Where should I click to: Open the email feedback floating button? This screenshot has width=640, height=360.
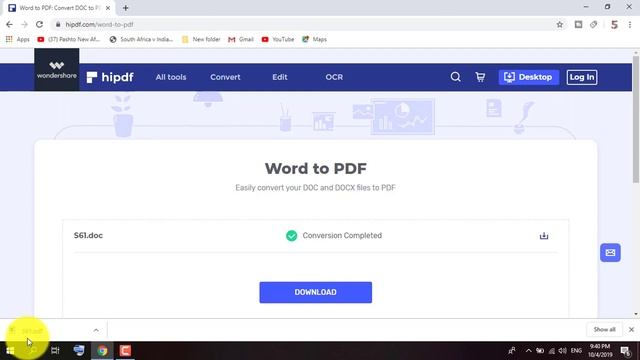click(610, 253)
